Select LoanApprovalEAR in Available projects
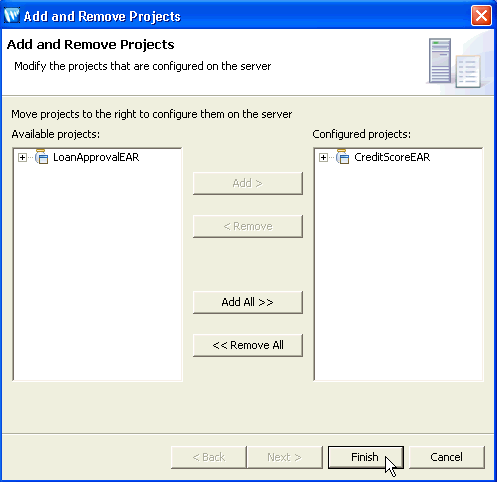 [x=96, y=157]
